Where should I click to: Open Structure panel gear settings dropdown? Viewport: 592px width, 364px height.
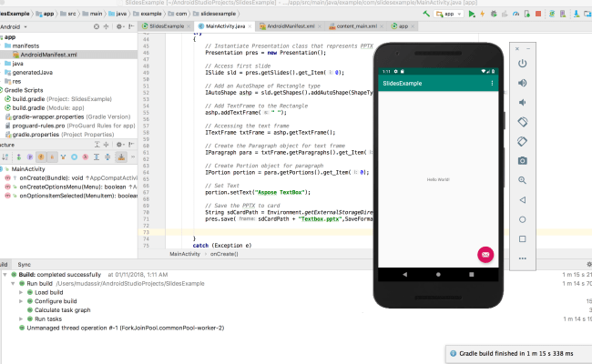point(119,145)
